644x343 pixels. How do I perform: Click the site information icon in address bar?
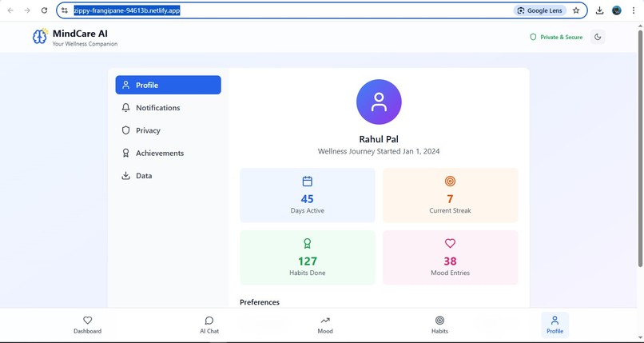(65, 10)
